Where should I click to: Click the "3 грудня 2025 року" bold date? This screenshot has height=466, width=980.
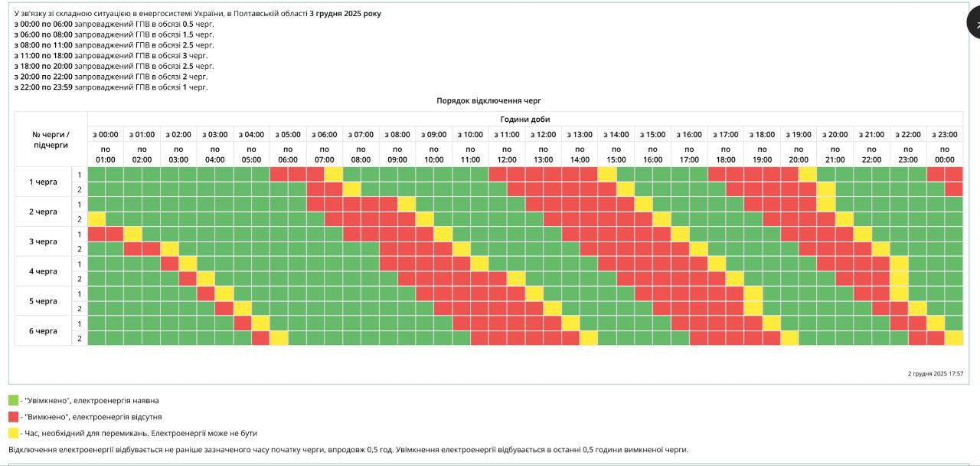click(x=345, y=13)
